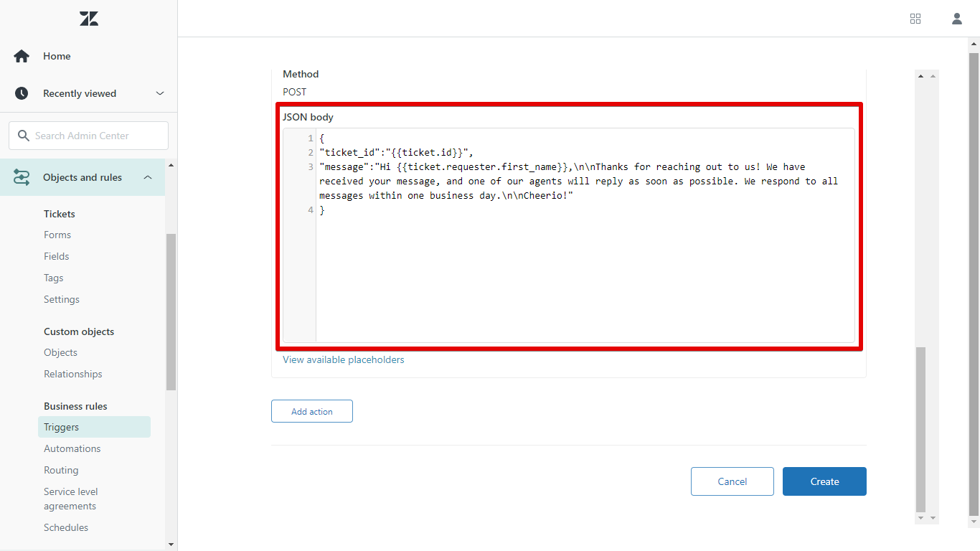Click the Business rules heading
Viewport: 980px width, 551px height.
(x=75, y=406)
